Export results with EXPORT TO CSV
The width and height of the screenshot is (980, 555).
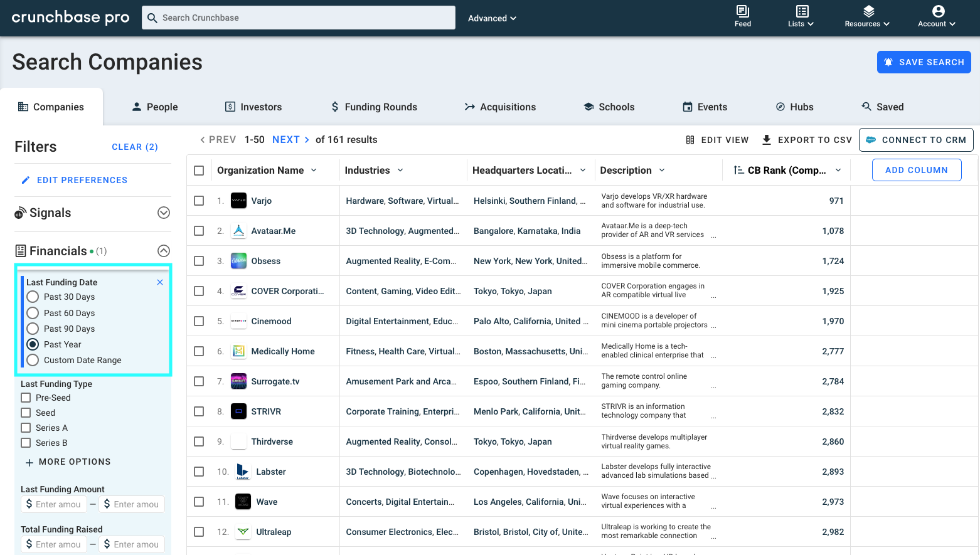click(807, 140)
